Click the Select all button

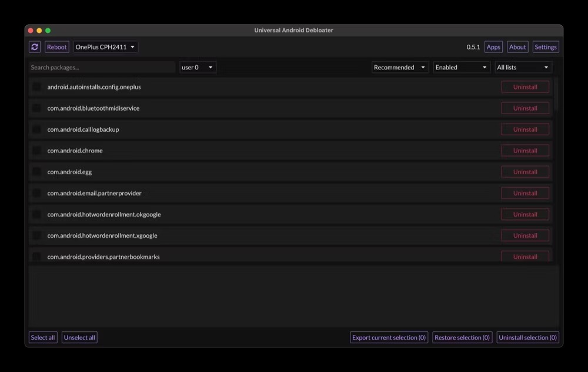pos(43,337)
